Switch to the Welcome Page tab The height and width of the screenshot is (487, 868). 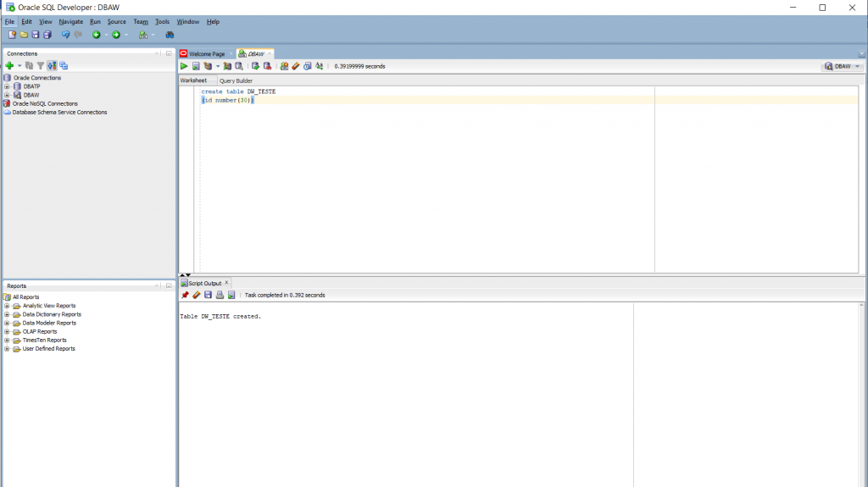point(207,53)
